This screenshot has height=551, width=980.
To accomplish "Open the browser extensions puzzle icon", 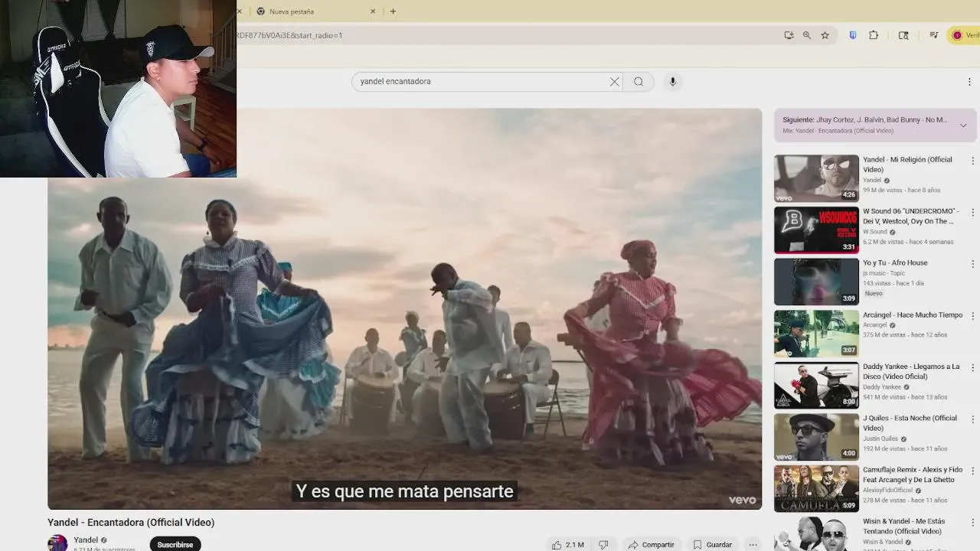I will coord(874,35).
